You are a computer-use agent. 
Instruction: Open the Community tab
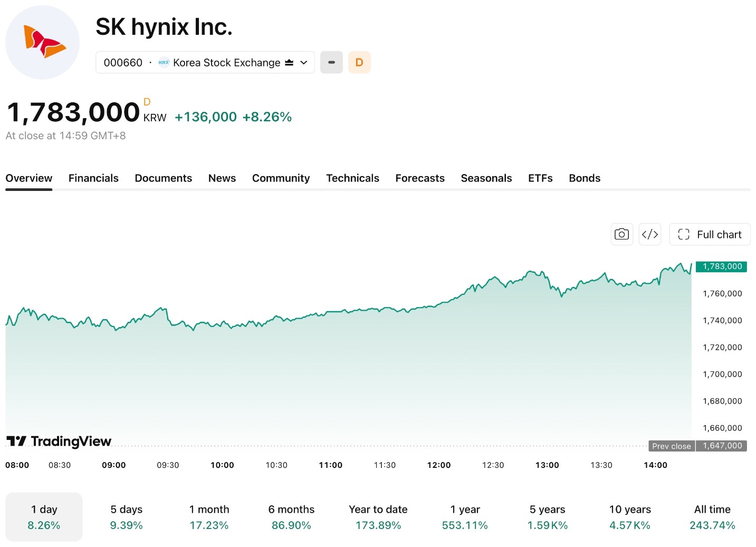coord(281,178)
